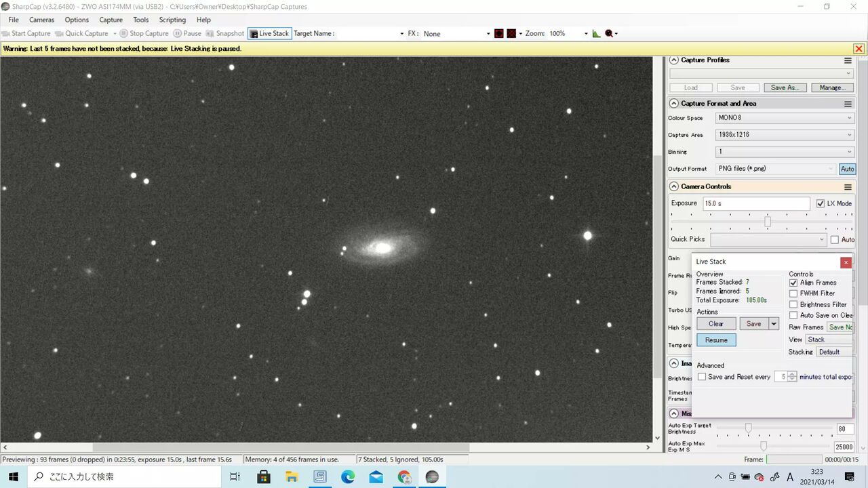This screenshot has height=488, width=868.
Task: Click the Exposure value input field
Action: [756, 203]
